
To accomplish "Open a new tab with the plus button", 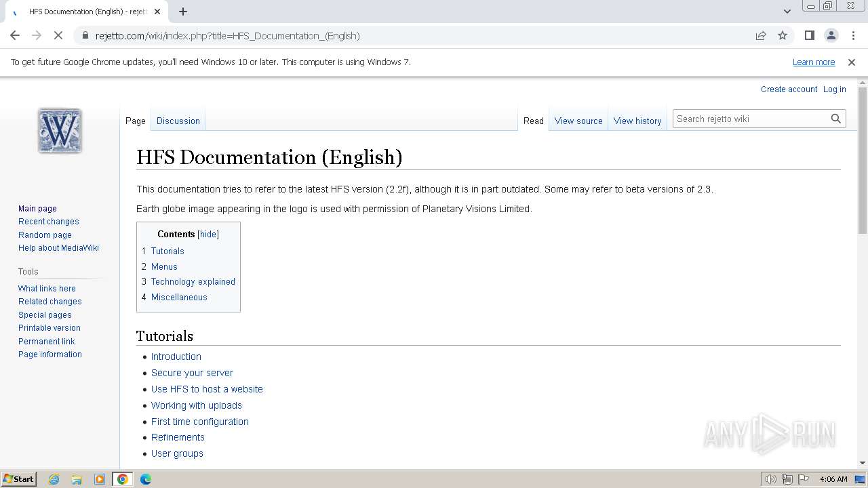I will (x=183, y=12).
